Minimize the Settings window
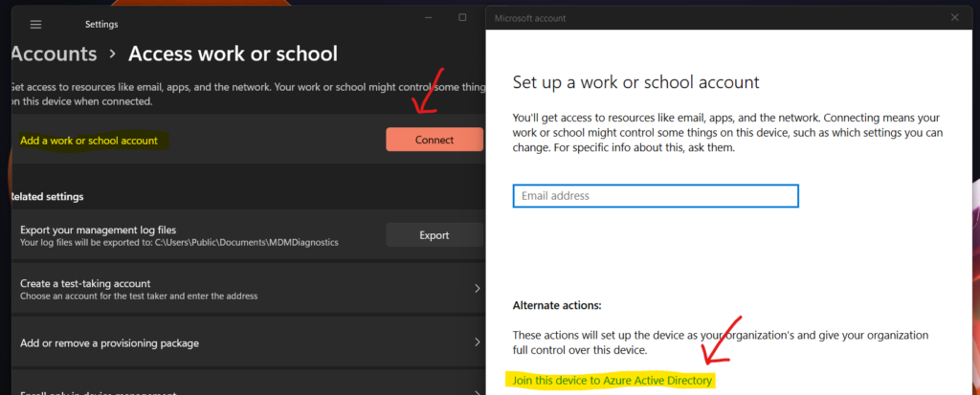 [429, 17]
